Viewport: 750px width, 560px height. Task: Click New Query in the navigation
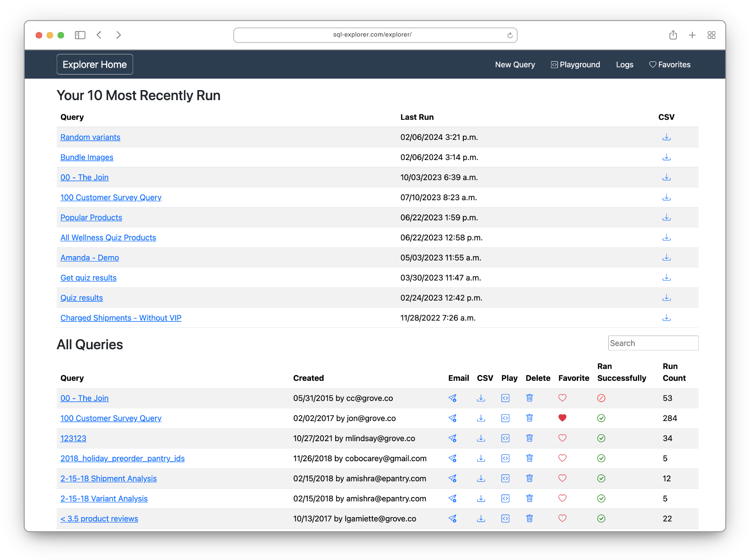click(514, 64)
